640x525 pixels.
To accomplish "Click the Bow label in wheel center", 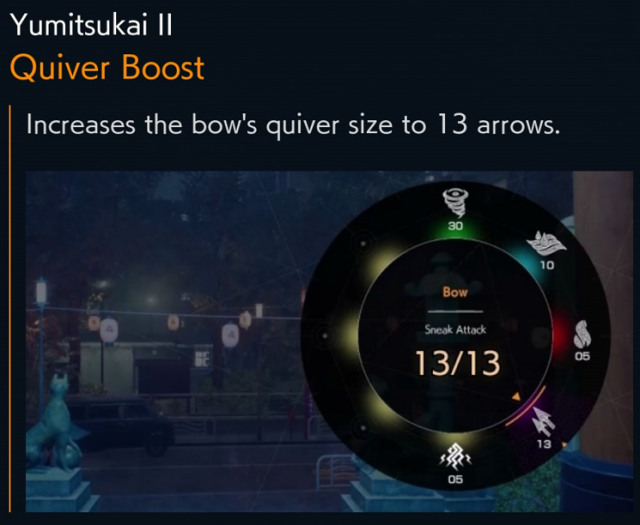I will tap(455, 292).
